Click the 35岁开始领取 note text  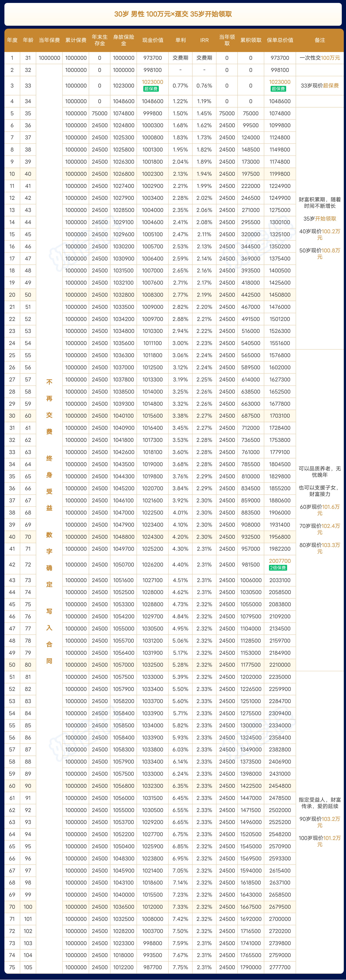tap(320, 219)
